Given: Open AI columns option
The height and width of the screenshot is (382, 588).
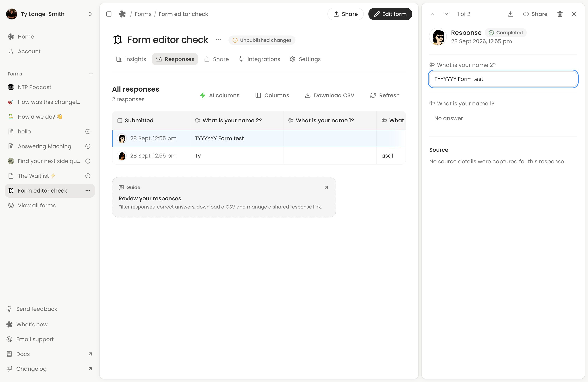Looking at the screenshot, I should (220, 95).
